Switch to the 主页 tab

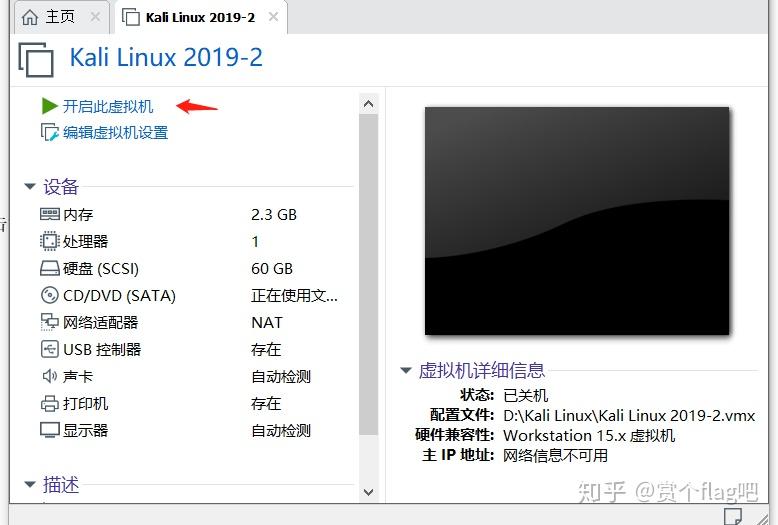click(61, 17)
